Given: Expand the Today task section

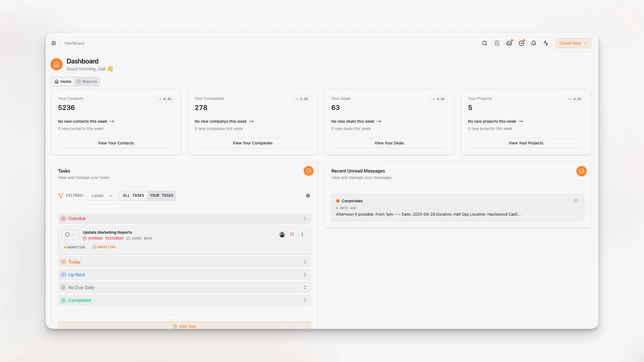Looking at the screenshot, I should (184, 262).
